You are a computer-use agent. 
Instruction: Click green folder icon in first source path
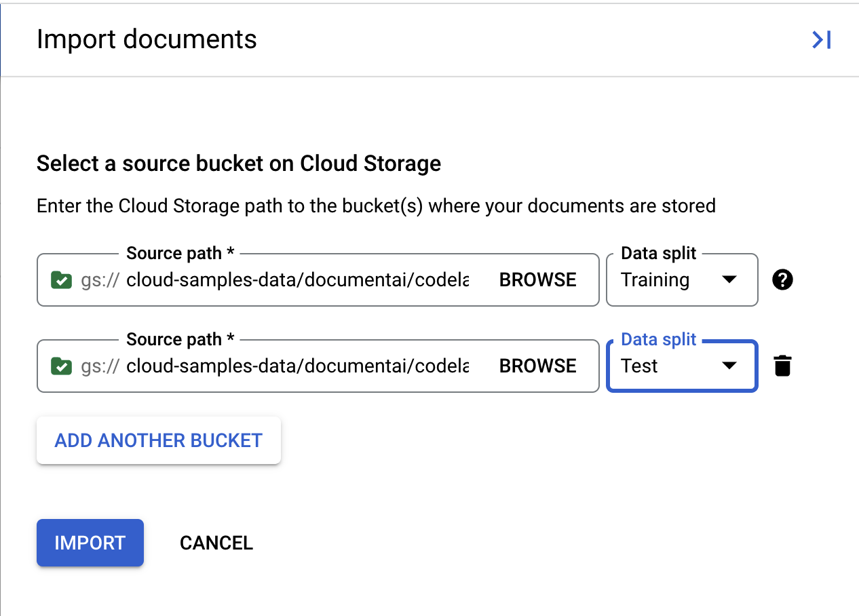62,280
